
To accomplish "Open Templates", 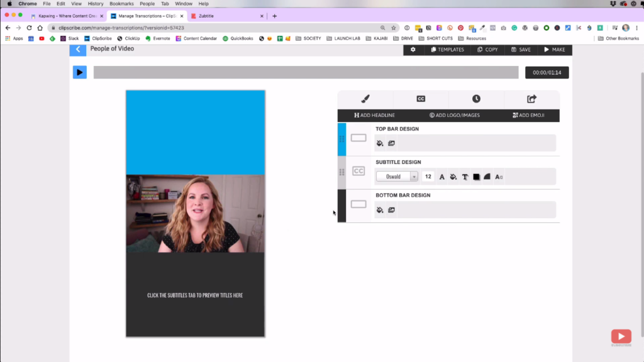I will pyautogui.click(x=447, y=50).
